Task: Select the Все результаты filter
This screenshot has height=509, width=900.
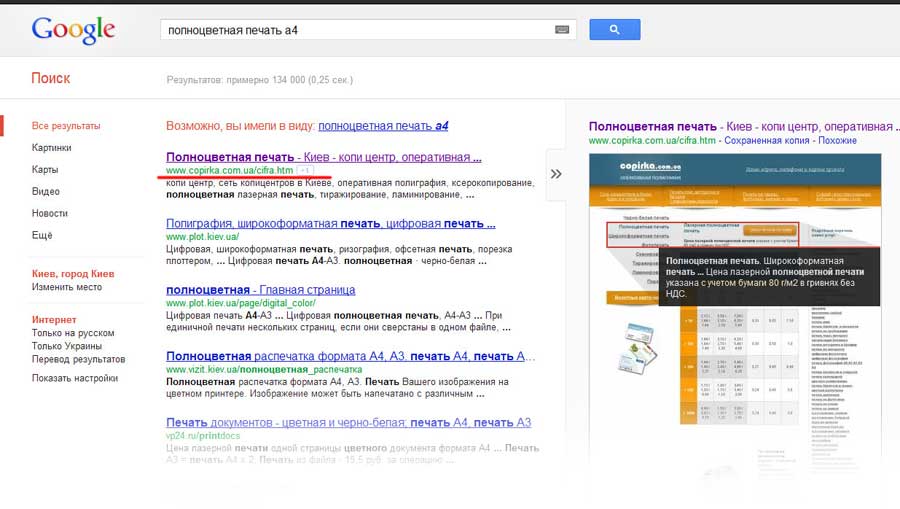Action: point(66,126)
